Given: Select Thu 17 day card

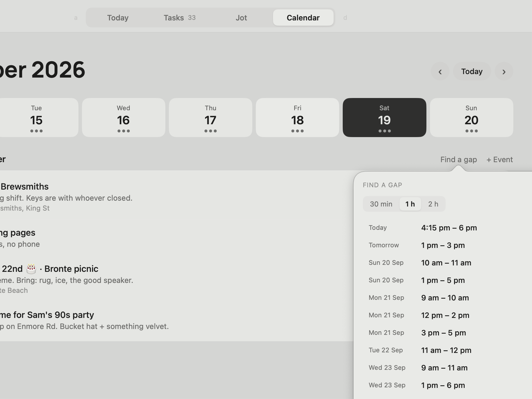Looking at the screenshot, I should pyautogui.click(x=210, y=118).
